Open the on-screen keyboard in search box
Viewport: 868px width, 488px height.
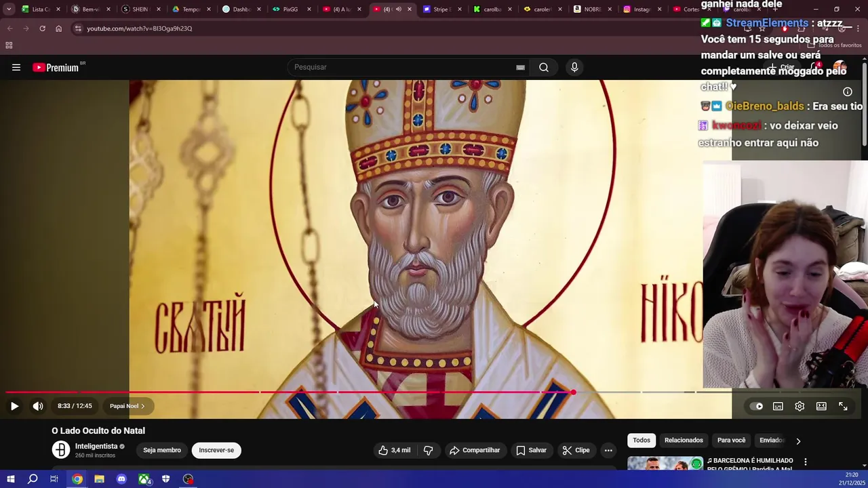pyautogui.click(x=520, y=67)
